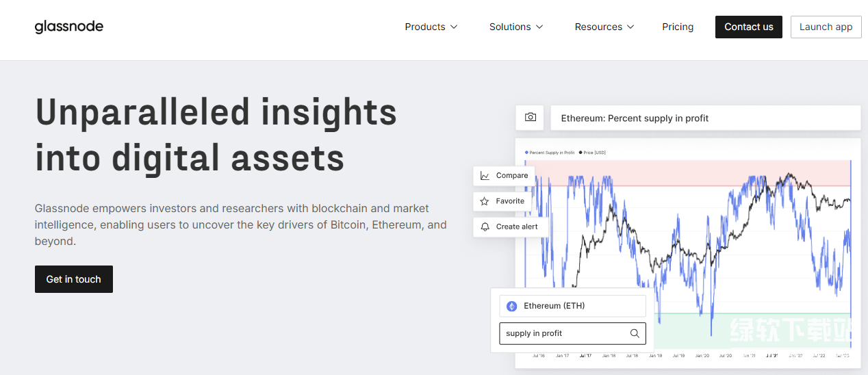Click the Create alert bell icon
Image resolution: width=868 pixels, height=375 pixels.
(485, 227)
